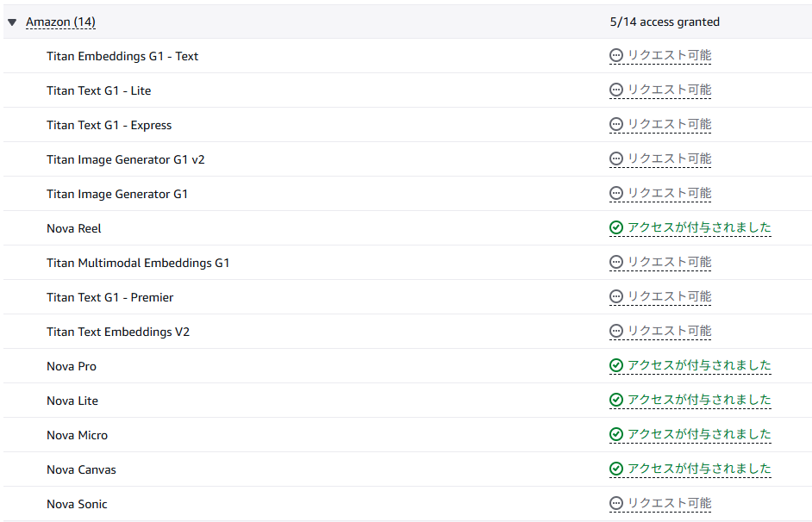Click the pending icon for Titan Text G1 - Express
Viewport: 812px width, 522px height.
(x=616, y=124)
